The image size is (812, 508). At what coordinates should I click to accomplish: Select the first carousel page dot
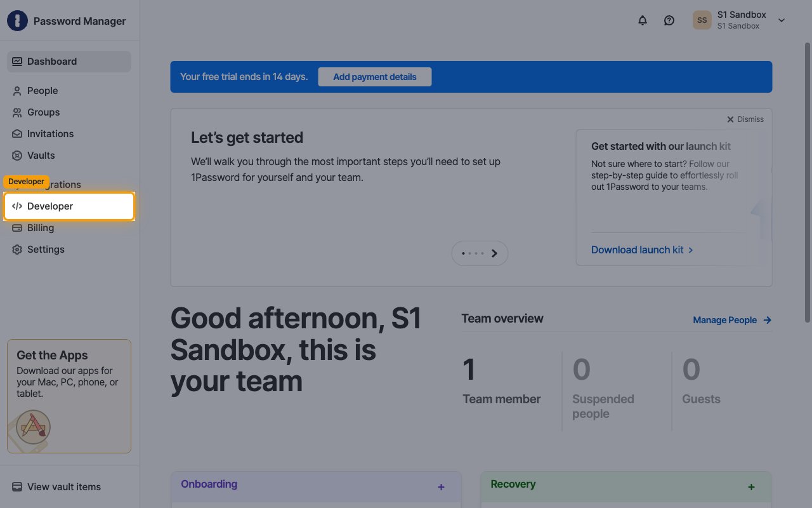tap(464, 253)
